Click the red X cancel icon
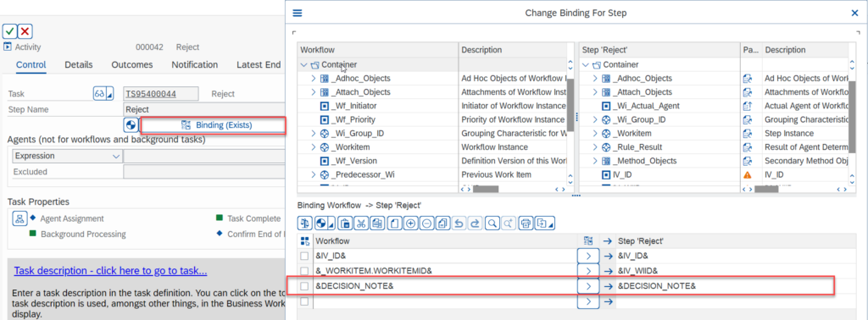 tap(25, 31)
